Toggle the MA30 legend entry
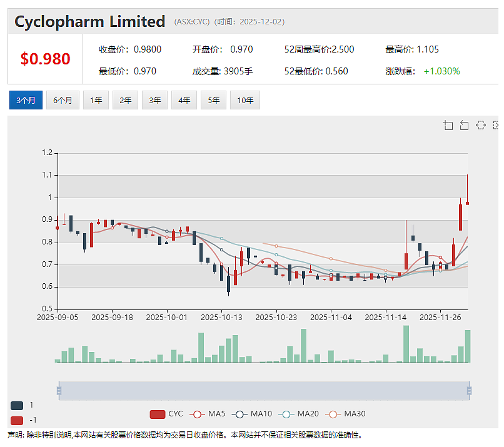This screenshot has height=447, width=504. pos(345,414)
